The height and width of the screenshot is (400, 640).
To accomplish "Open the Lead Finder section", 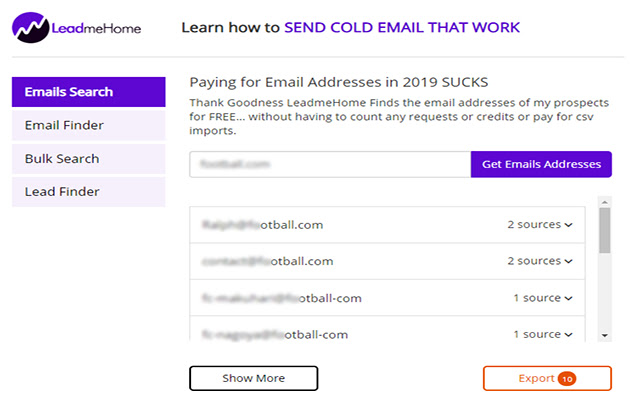I will 89,192.
